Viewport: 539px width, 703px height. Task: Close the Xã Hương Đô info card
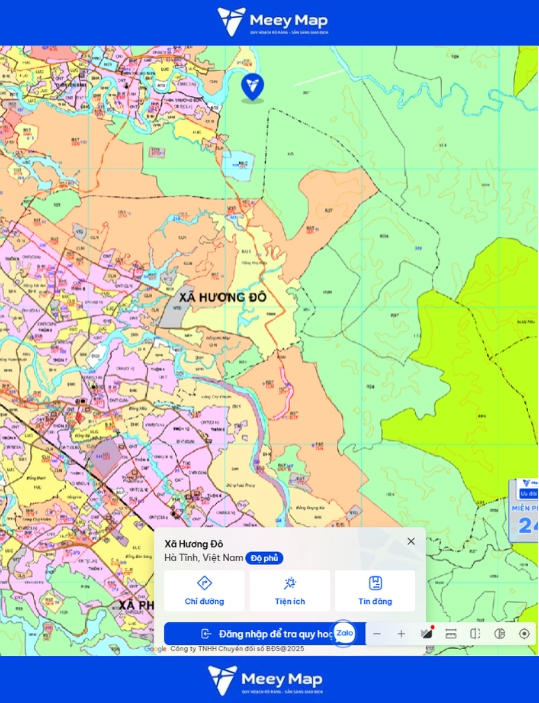coord(411,541)
